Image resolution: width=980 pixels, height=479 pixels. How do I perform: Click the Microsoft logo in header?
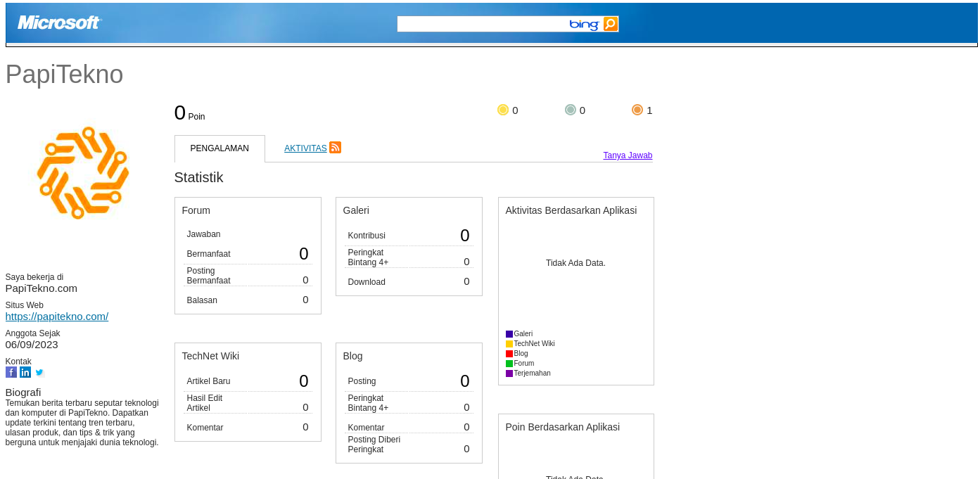tap(59, 23)
